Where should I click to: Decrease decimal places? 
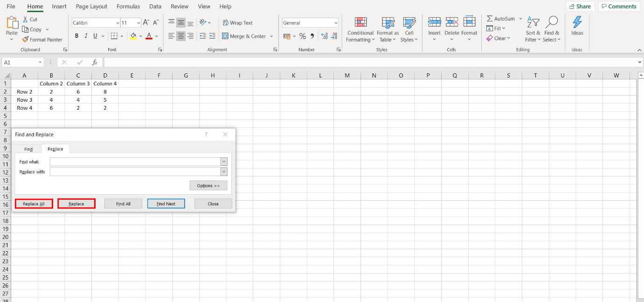[x=334, y=36]
